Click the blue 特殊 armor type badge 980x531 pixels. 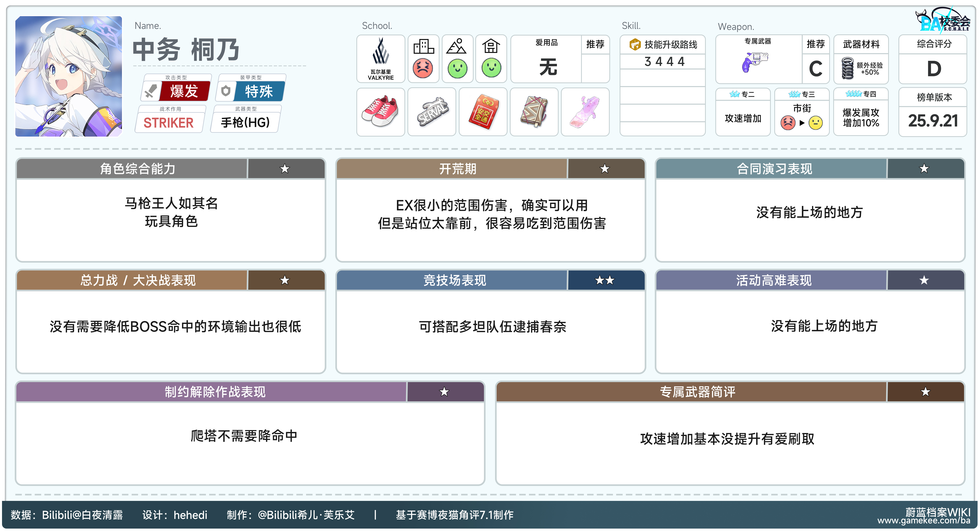[x=259, y=91]
